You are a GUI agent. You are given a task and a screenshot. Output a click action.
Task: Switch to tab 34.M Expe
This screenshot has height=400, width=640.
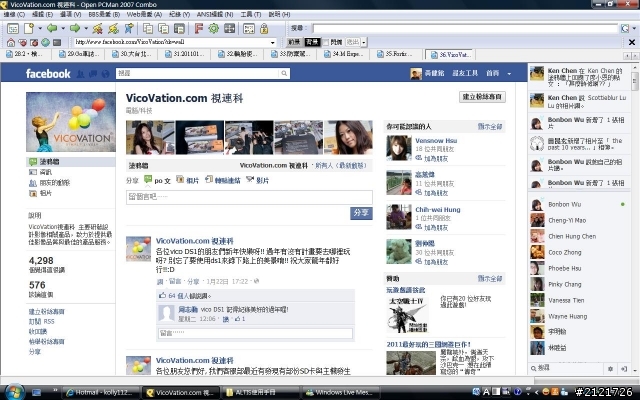pos(342,54)
